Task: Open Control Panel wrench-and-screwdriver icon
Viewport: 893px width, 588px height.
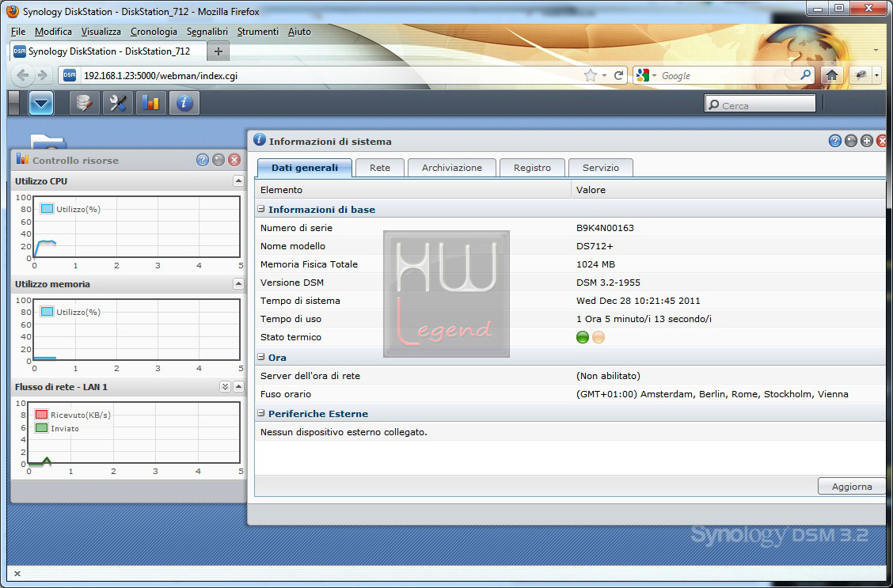Action: click(118, 103)
